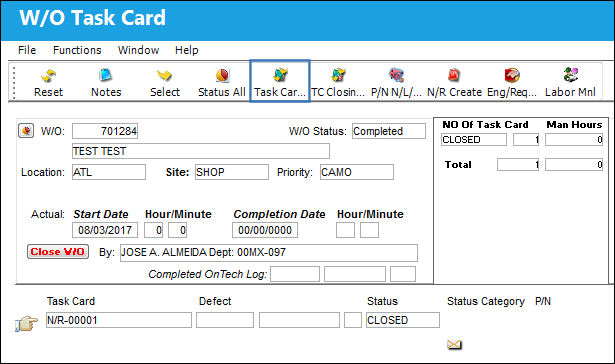Click the 'Man Hours' column heading

[574, 125]
